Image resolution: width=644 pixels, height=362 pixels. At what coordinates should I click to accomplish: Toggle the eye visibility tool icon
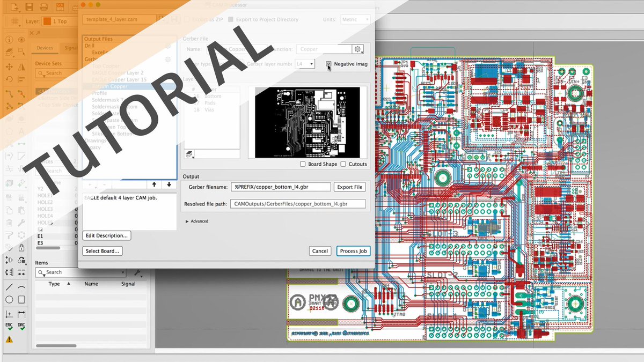(x=21, y=40)
